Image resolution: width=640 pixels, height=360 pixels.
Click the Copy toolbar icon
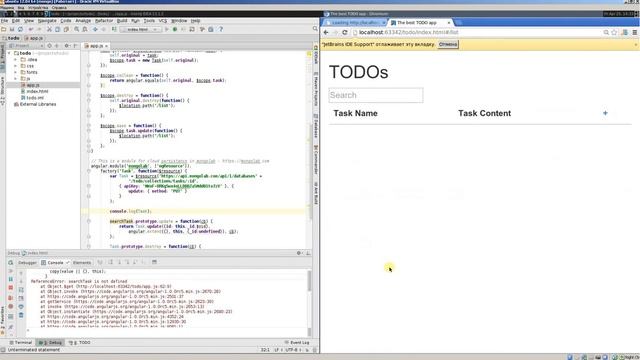coord(58,29)
